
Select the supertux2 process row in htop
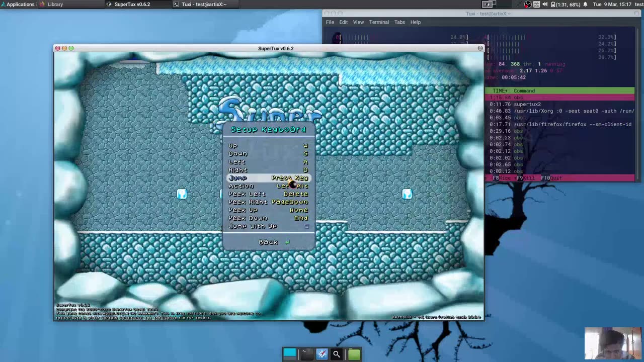click(x=559, y=105)
